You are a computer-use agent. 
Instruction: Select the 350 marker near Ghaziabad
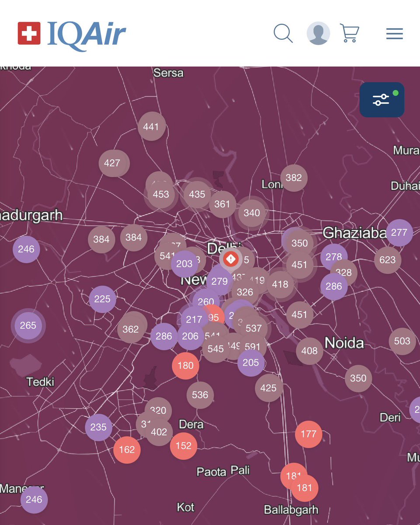tap(300, 243)
